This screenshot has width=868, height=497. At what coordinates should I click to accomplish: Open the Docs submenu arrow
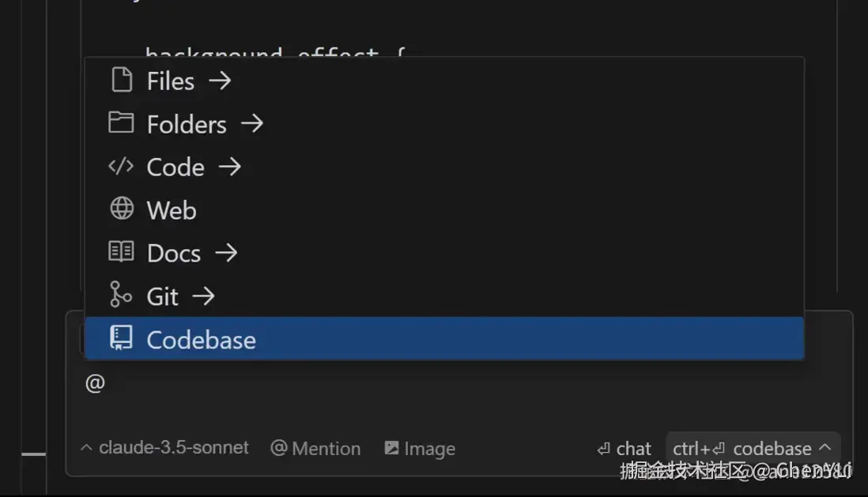[226, 253]
